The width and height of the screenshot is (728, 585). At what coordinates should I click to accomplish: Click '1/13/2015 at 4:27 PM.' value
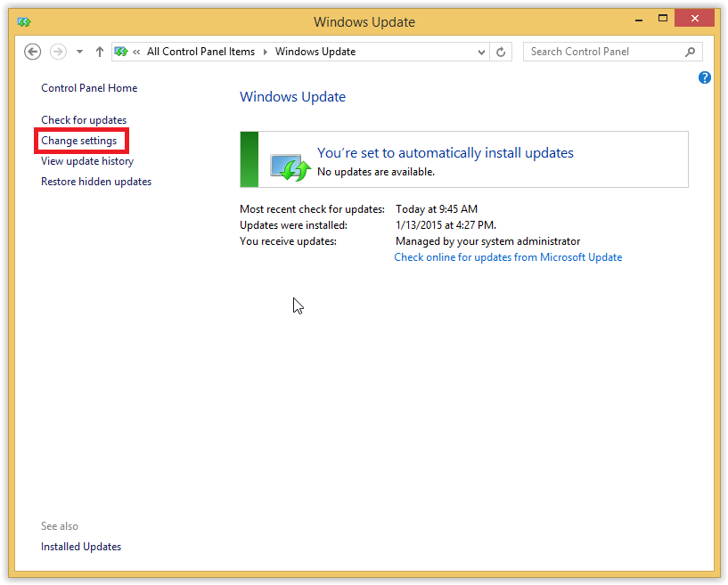(x=446, y=225)
